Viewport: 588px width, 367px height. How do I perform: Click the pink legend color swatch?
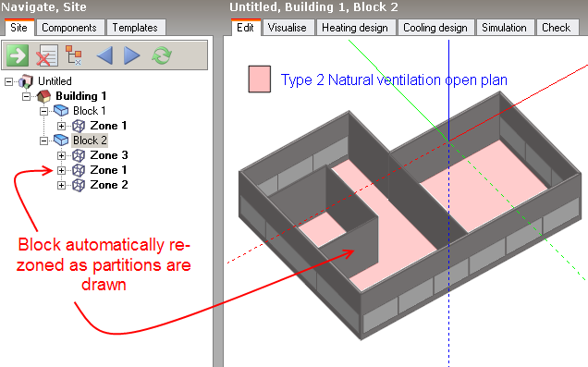260,80
